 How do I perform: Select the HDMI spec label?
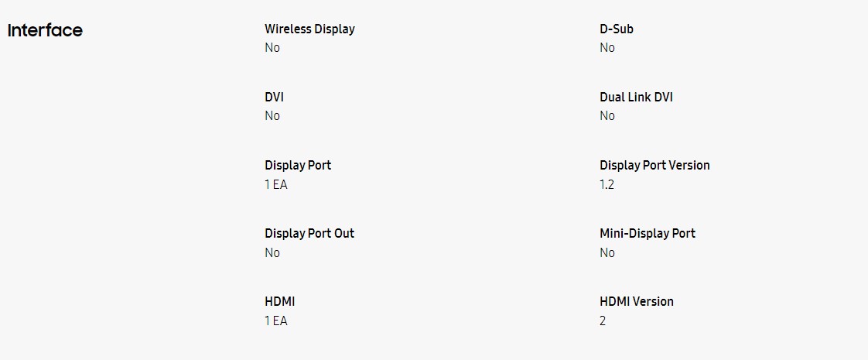point(279,301)
